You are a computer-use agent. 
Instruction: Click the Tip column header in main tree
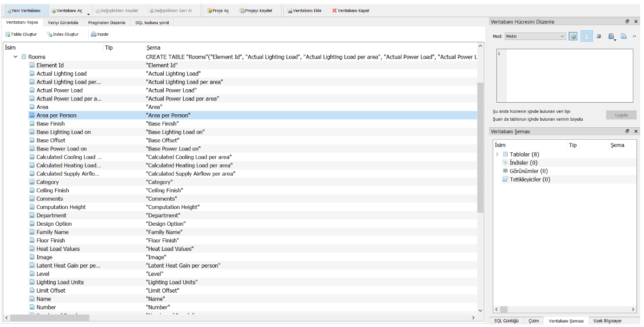coord(124,47)
